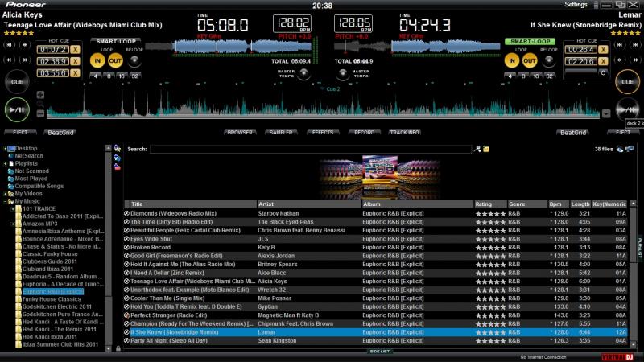Viewport: 644px width, 362px height.
Task: Open the RECORD tab
Action: click(x=365, y=132)
